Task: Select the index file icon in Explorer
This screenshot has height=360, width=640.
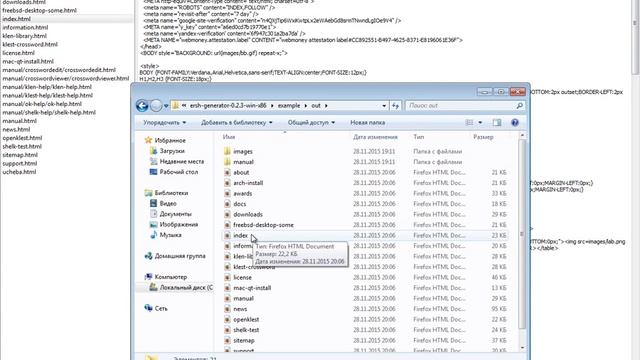Action: (228, 236)
